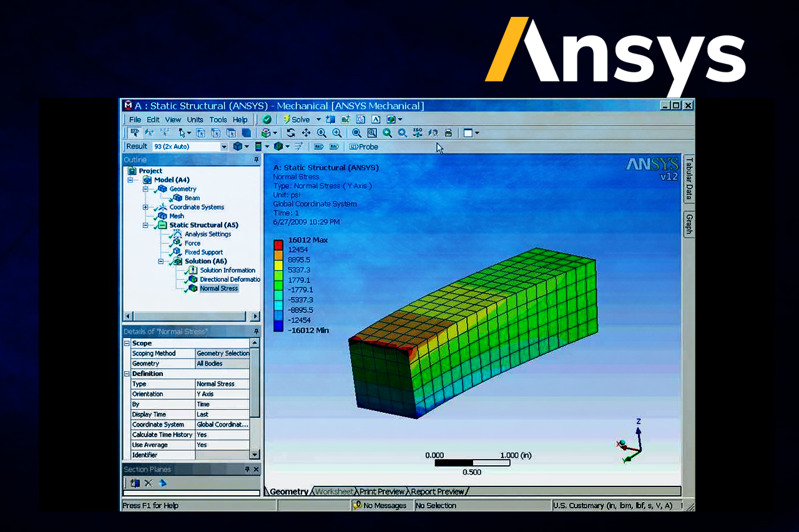Open the Tools menu

pyautogui.click(x=218, y=120)
